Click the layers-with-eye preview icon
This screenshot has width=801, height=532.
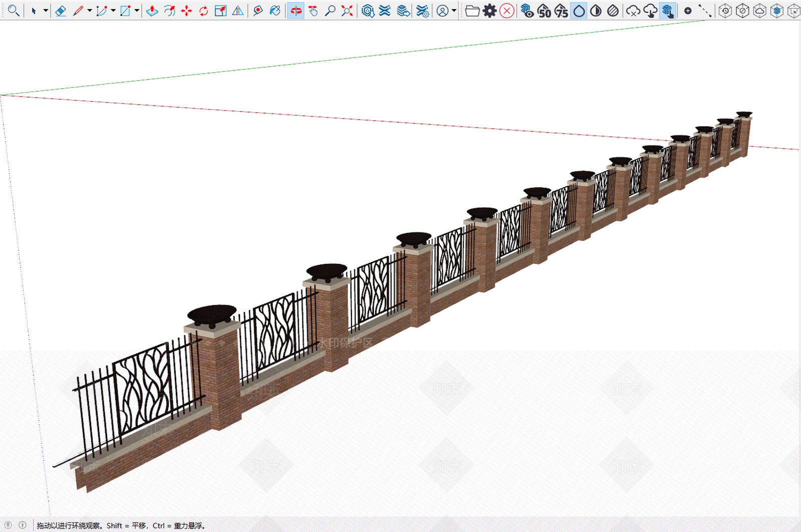coord(527,11)
